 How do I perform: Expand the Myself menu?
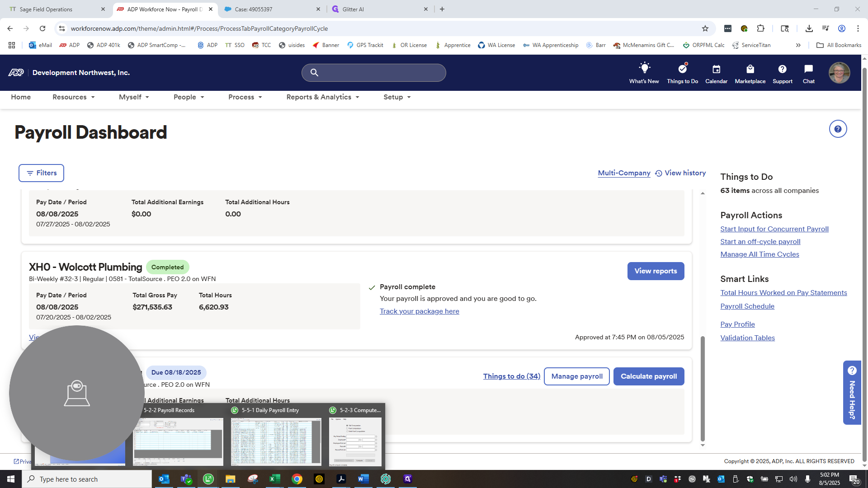point(134,97)
